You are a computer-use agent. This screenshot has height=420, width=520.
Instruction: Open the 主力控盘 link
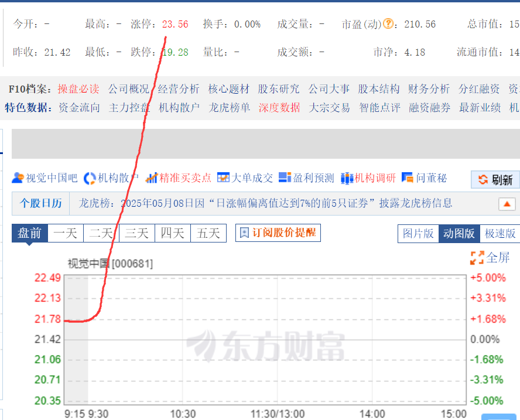click(x=129, y=107)
